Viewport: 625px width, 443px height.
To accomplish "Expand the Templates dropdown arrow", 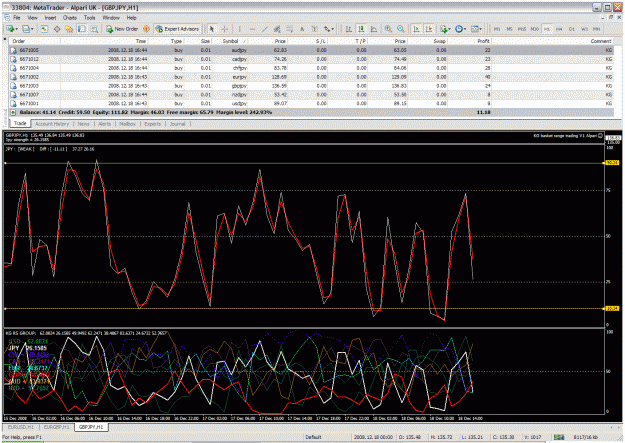I will coord(481,29).
